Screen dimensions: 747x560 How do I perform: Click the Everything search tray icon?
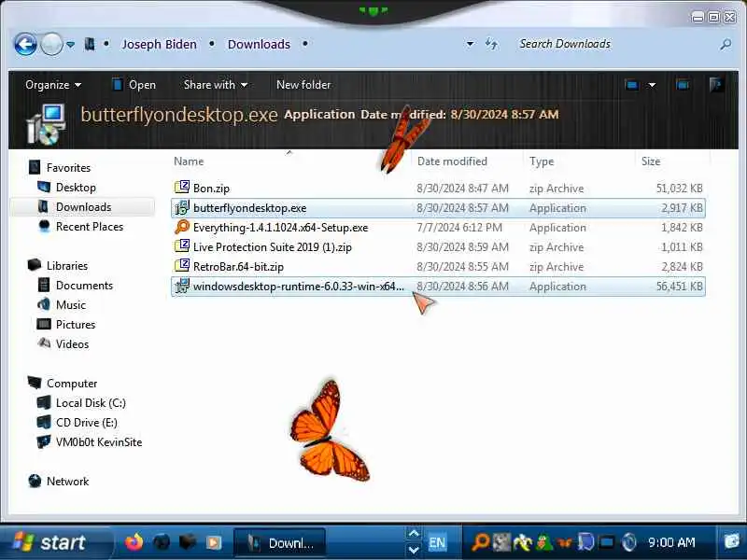point(480,542)
